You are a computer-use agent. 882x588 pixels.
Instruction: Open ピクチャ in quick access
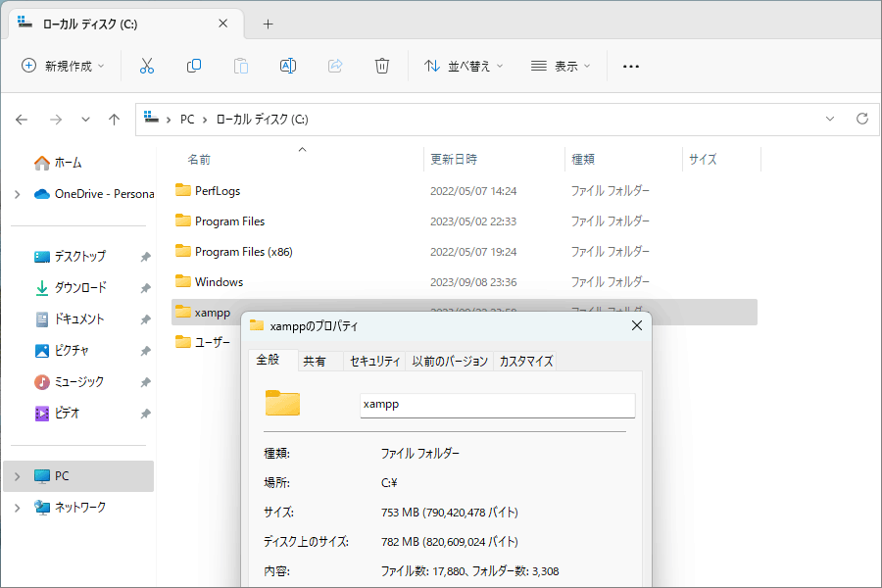pyautogui.click(x=62, y=351)
